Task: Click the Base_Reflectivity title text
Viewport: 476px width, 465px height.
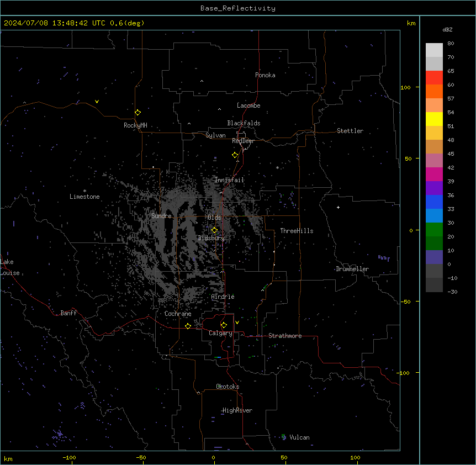Action: point(238,8)
